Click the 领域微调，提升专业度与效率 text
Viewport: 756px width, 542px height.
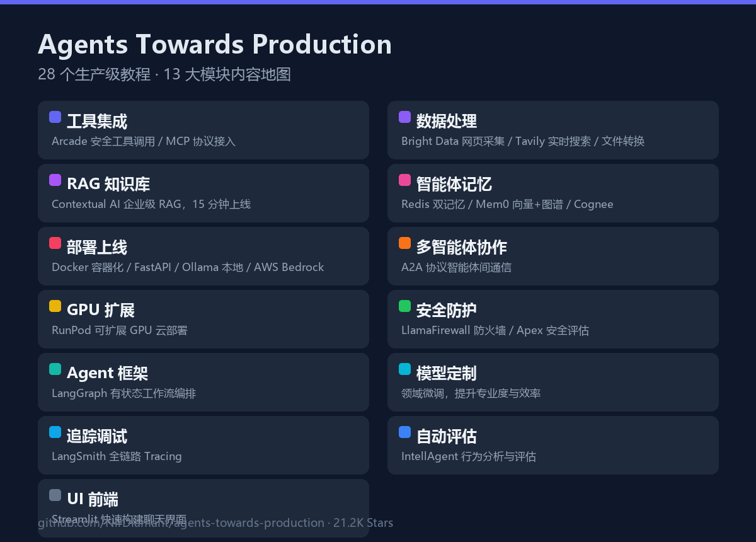tap(471, 393)
